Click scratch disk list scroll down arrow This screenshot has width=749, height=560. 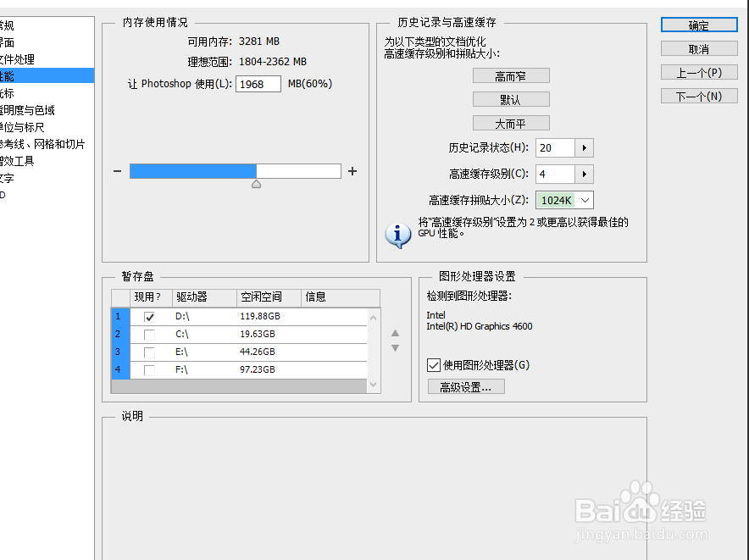[374, 385]
